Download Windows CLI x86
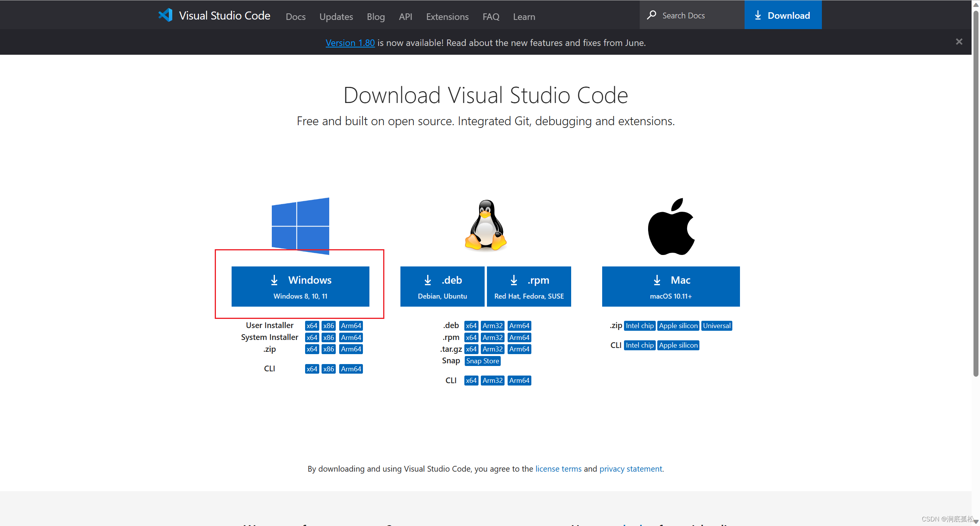This screenshot has height=526, width=980. point(328,369)
